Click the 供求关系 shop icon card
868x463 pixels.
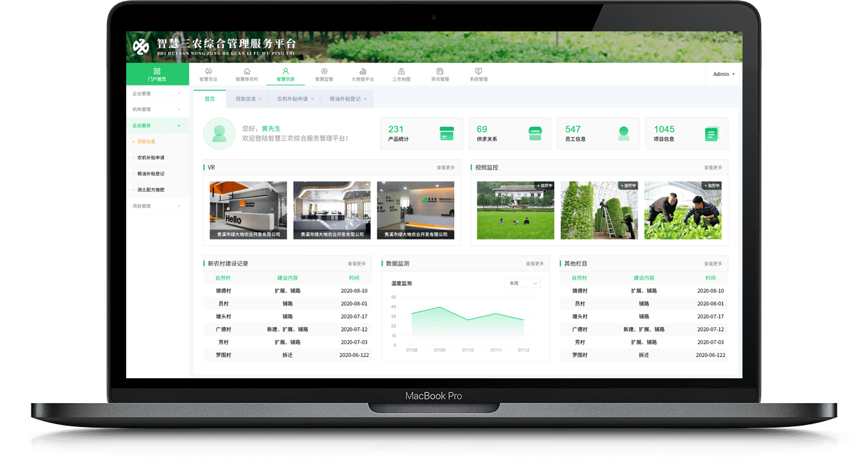[535, 133]
